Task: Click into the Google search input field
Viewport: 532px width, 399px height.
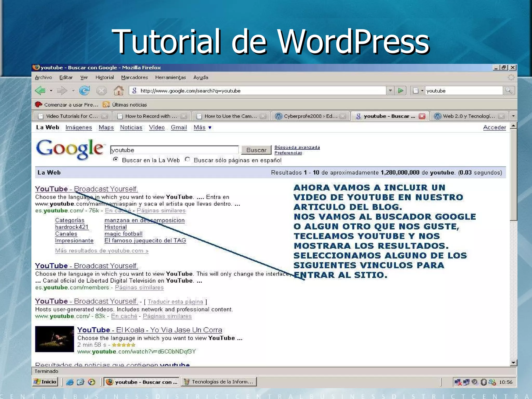Action: tap(174, 150)
